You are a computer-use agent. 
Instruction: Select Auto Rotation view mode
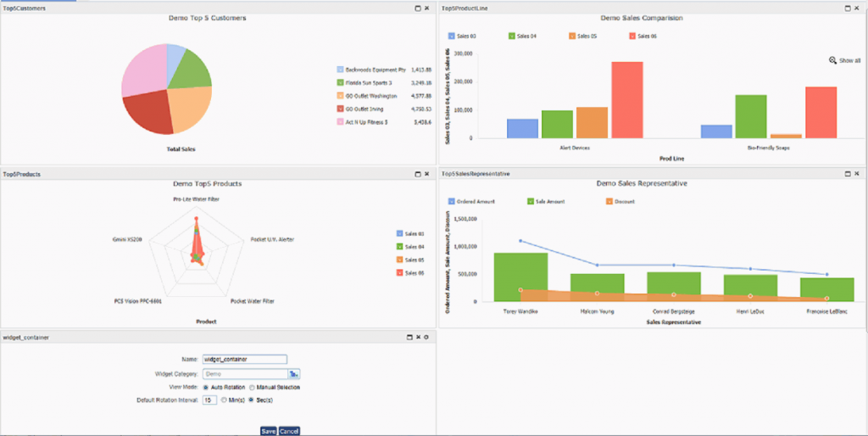click(207, 388)
